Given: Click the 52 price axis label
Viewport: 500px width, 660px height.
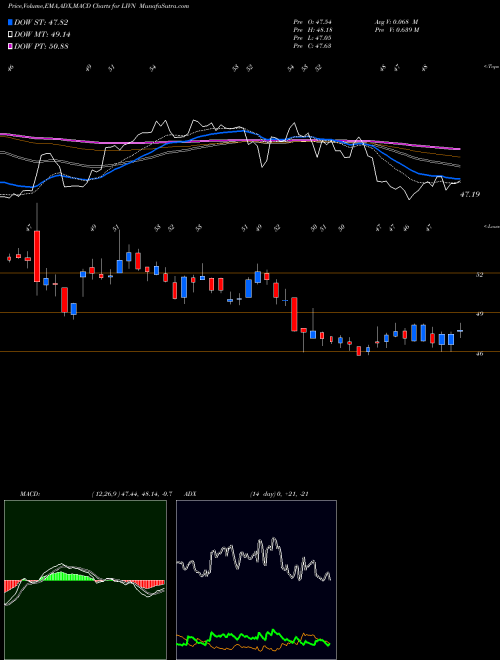Looking at the screenshot, I should click(x=479, y=274).
